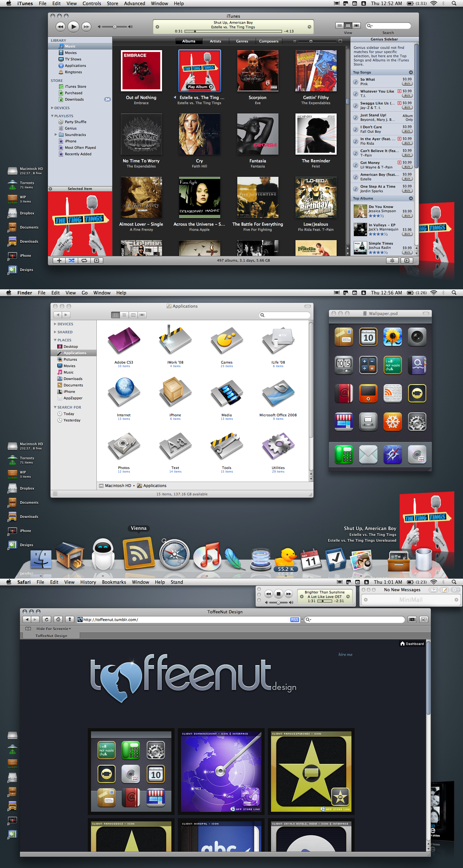Click calculator icon in Wallpaper.psd
Viewport: 463px width, 868px height.
368,365
